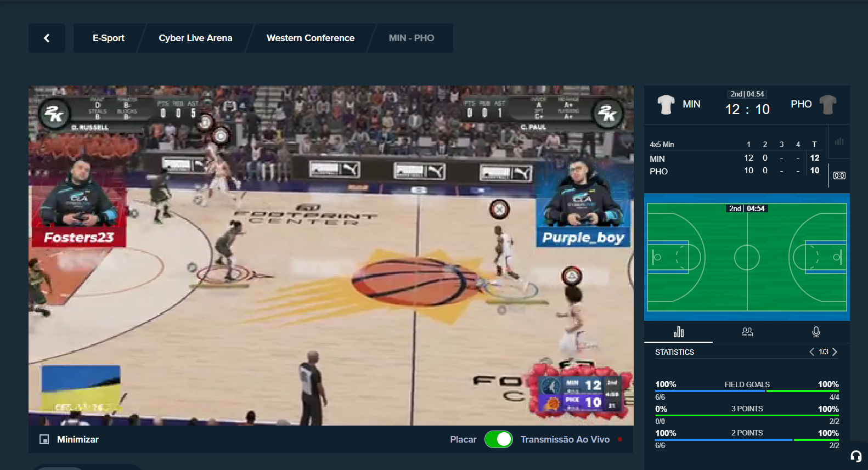The width and height of the screenshot is (868, 470).
Task: Click the MIN team jersey icon
Action: coord(666,104)
